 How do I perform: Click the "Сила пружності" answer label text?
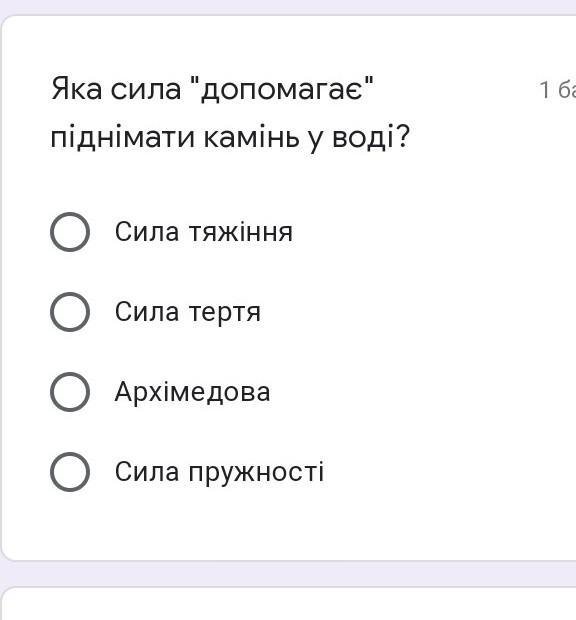click(219, 472)
